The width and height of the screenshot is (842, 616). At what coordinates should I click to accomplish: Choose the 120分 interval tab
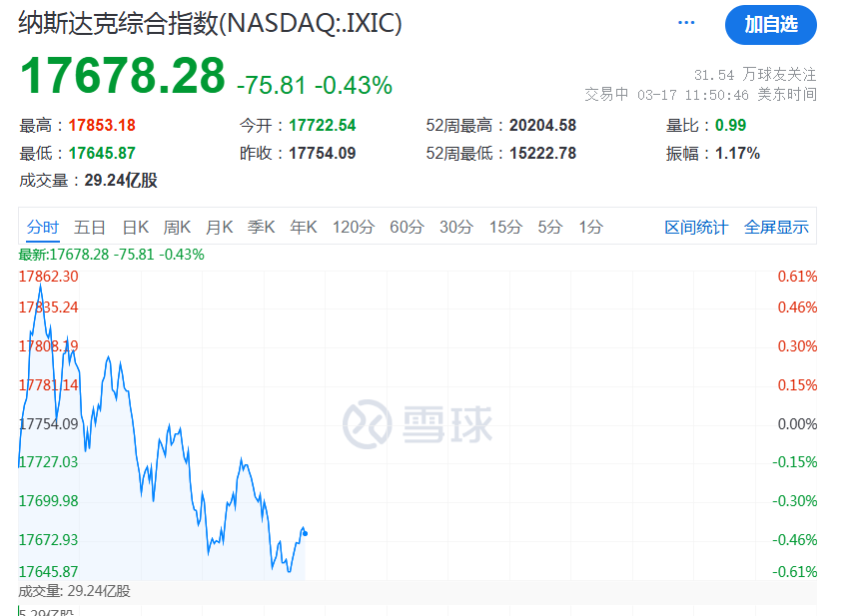[354, 228]
